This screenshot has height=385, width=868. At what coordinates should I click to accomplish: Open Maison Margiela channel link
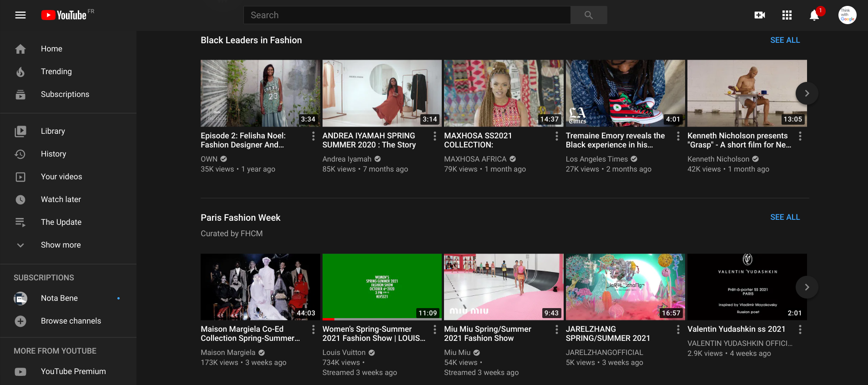coord(228,352)
